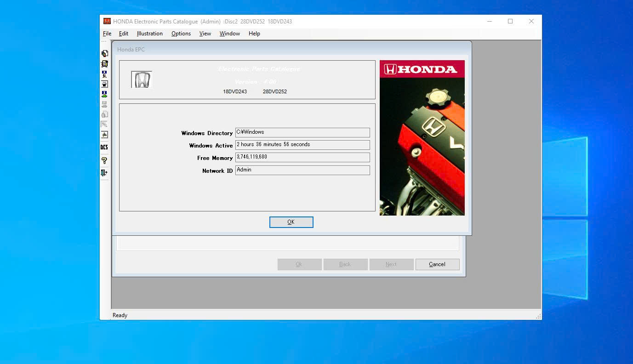The width and height of the screenshot is (633, 364).
Task: Select the copy pages tool icon
Action: coord(104,53)
